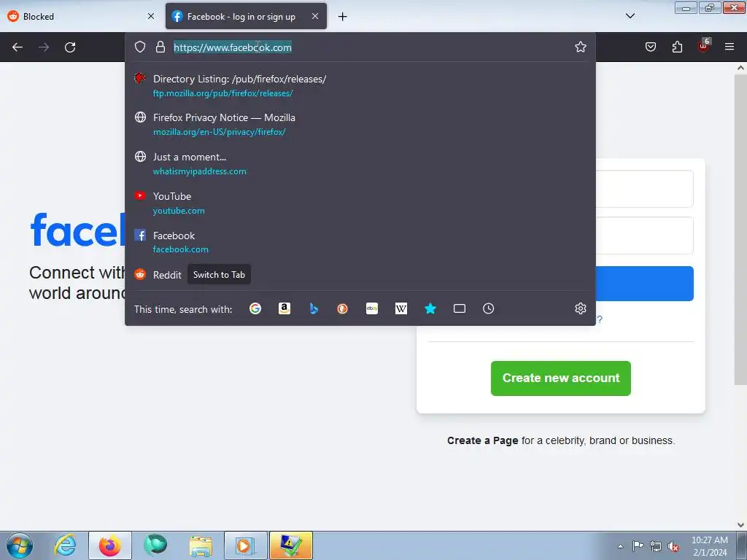Search with eBay this time
Viewport: 747px width, 560px height.
(372, 308)
